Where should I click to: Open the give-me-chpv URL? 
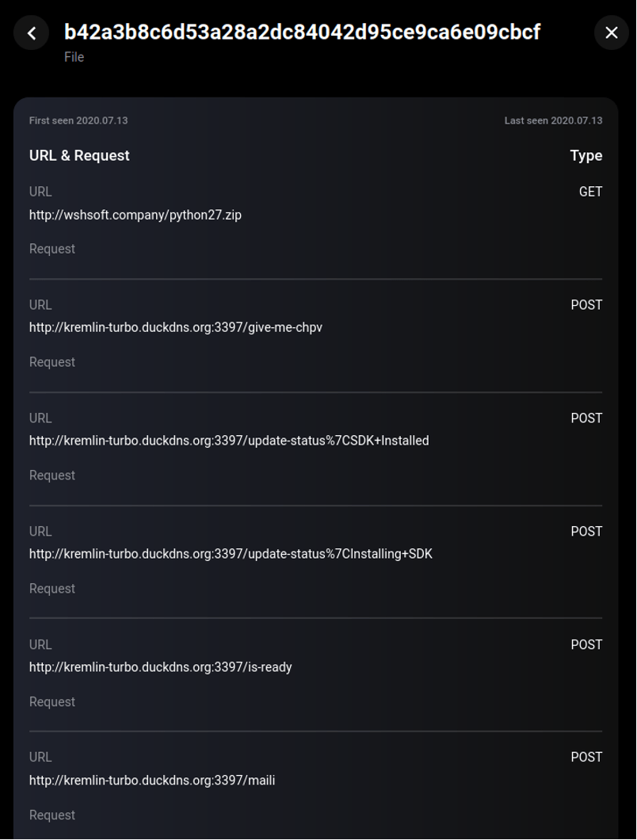tap(176, 327)
